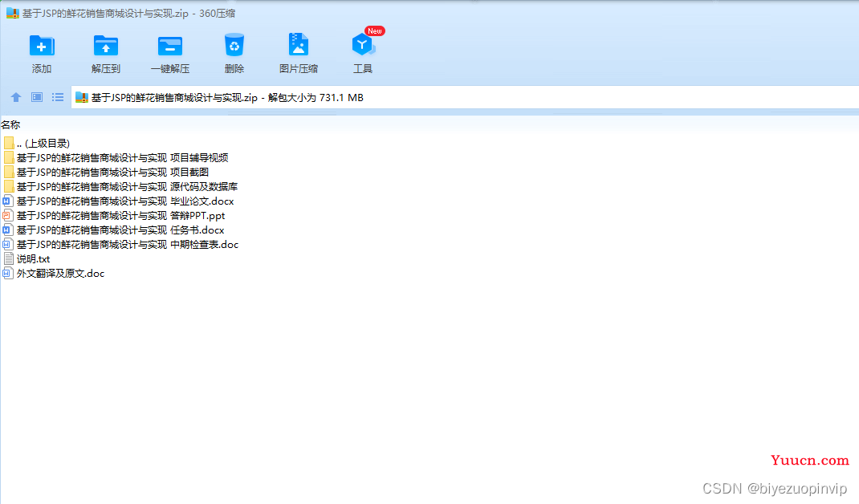Click the text file icon of 说明.txt
Viewport: 859px width, 504px height.
click(8, 258)
